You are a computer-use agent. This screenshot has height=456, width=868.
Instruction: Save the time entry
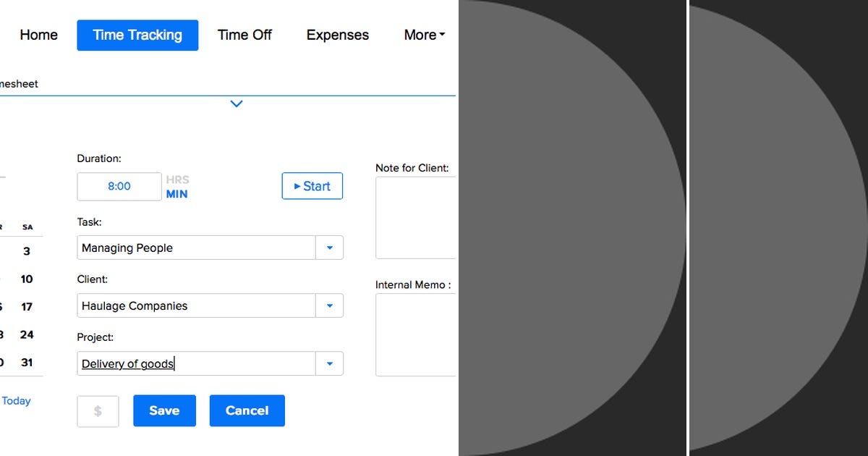164,410
